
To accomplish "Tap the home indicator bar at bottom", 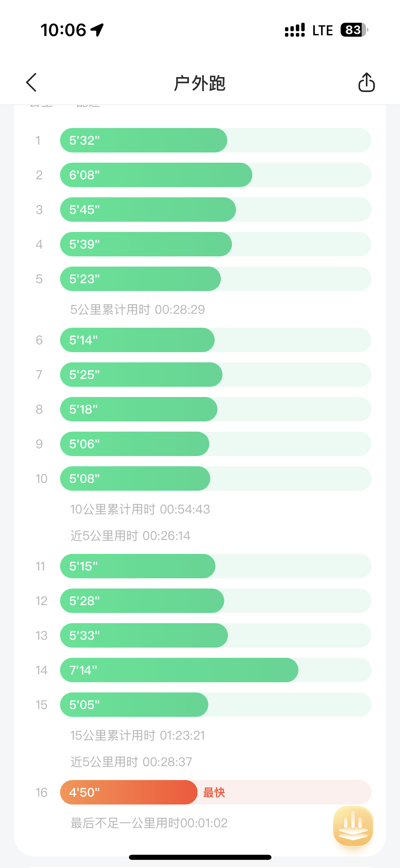I will tap(200, 857).
